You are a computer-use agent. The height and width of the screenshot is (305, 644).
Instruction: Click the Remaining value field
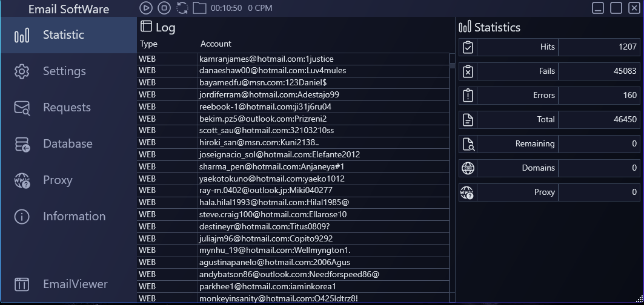tap(599, 144)
